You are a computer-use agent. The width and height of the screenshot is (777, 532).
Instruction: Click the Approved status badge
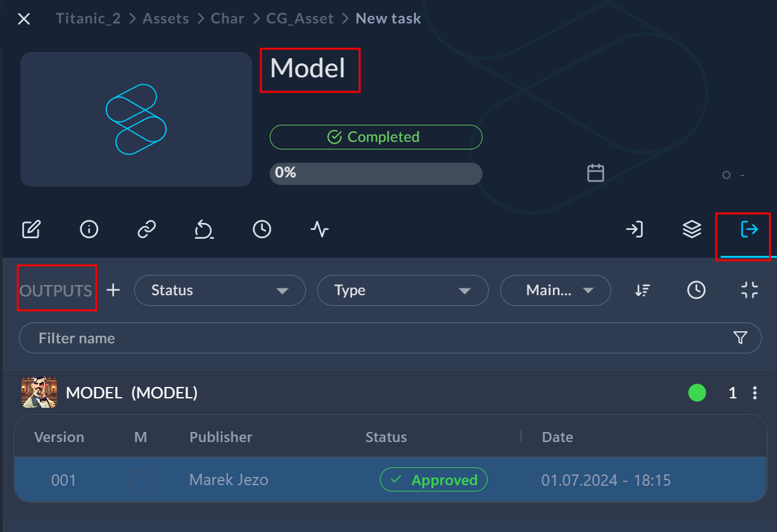(434, 480)
